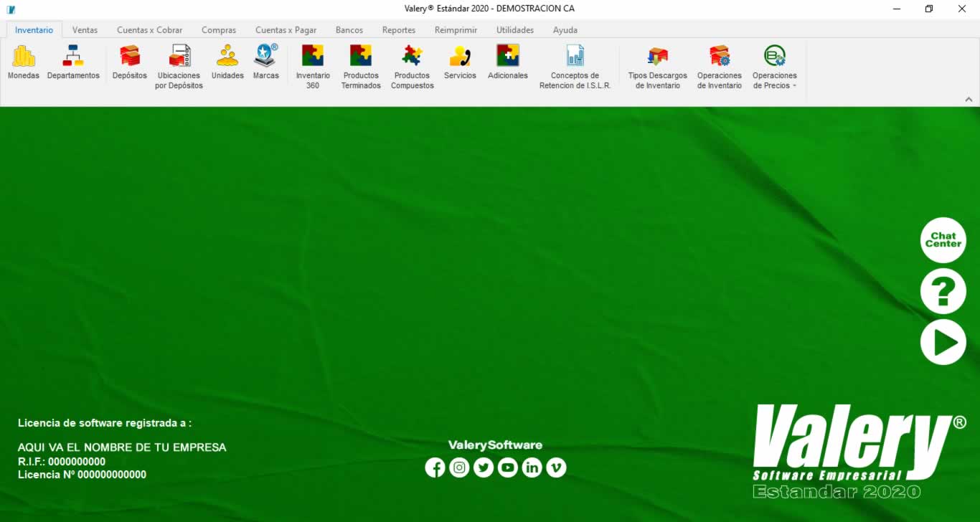Open the Reportes tab

click(398, 30)
